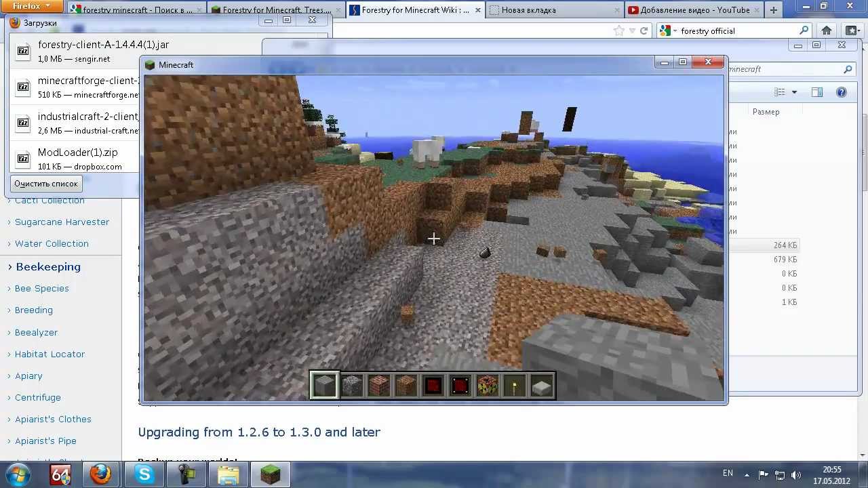The height and width of the screenshot is (488, 868).
Task: Switch to Forestry for Minecraft Wiki tab
Action: [414, 10]
